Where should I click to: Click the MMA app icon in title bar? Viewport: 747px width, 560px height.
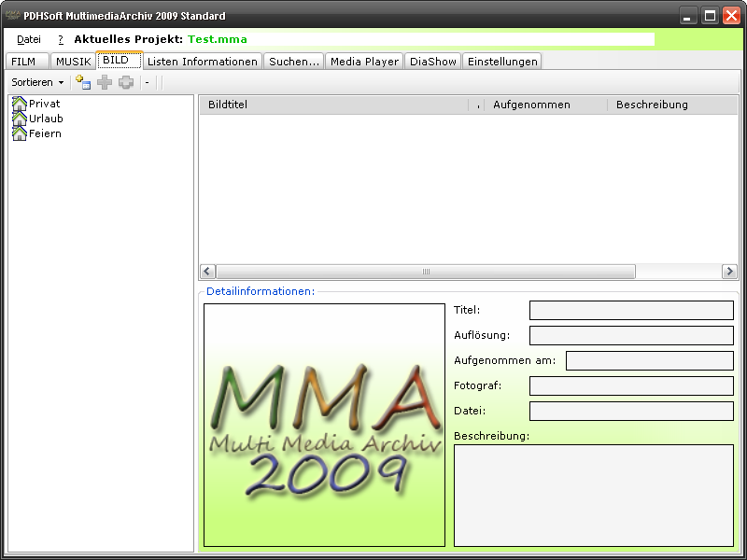pyautogui.click(x=12, y=15)
